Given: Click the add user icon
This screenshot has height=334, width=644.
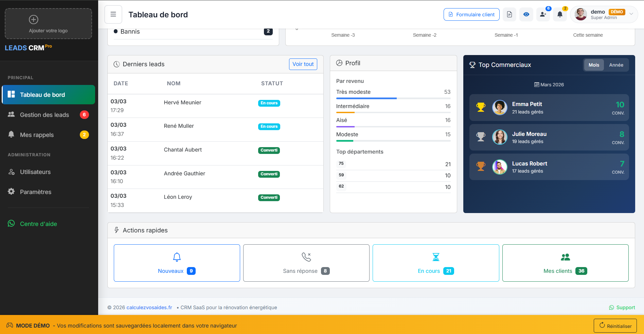Looking at the screenshot, I should (543, 14).
